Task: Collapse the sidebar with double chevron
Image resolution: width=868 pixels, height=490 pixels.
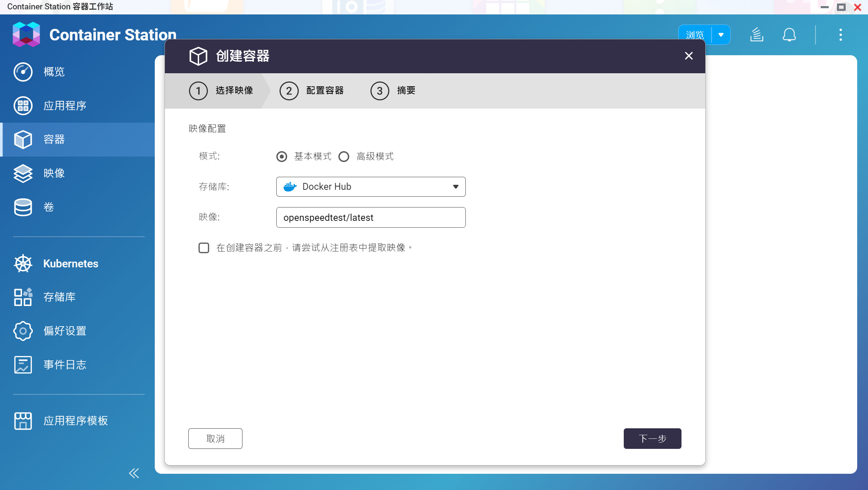Action: [134, 473]
